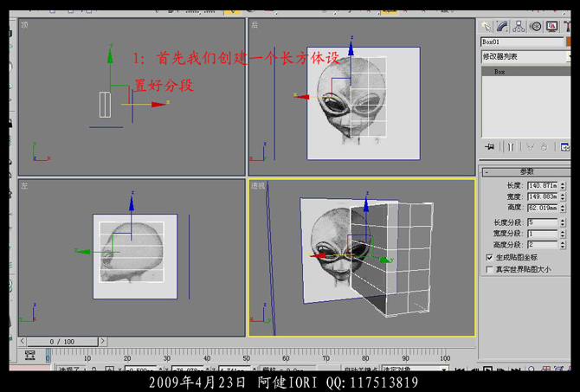Click green Y axis arrow in top viewport

(x=110, y=56)
